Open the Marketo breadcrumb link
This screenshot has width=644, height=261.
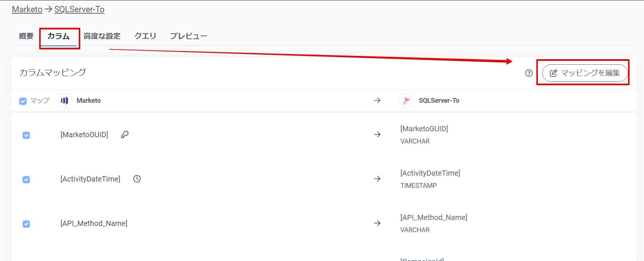click(27, 9)
